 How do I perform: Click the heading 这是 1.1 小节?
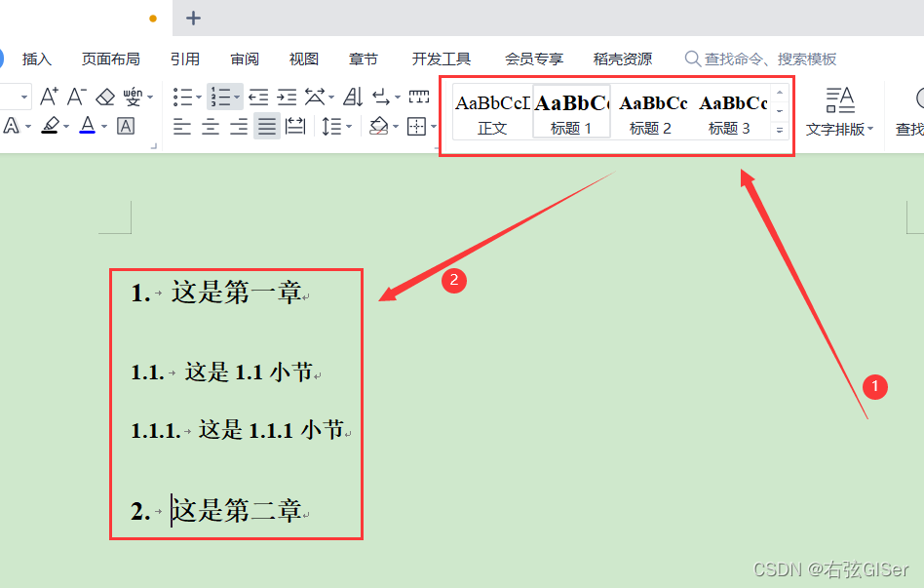250,372
